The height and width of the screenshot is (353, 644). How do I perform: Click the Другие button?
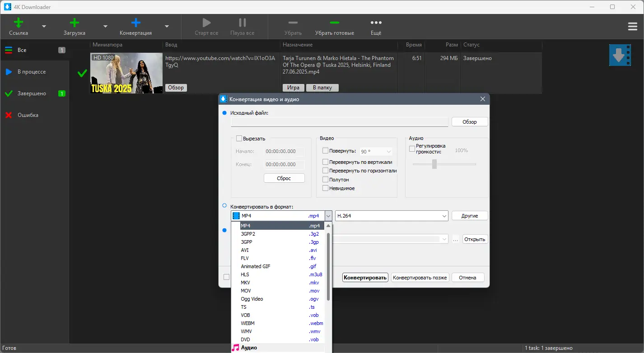tap(470, 216)
